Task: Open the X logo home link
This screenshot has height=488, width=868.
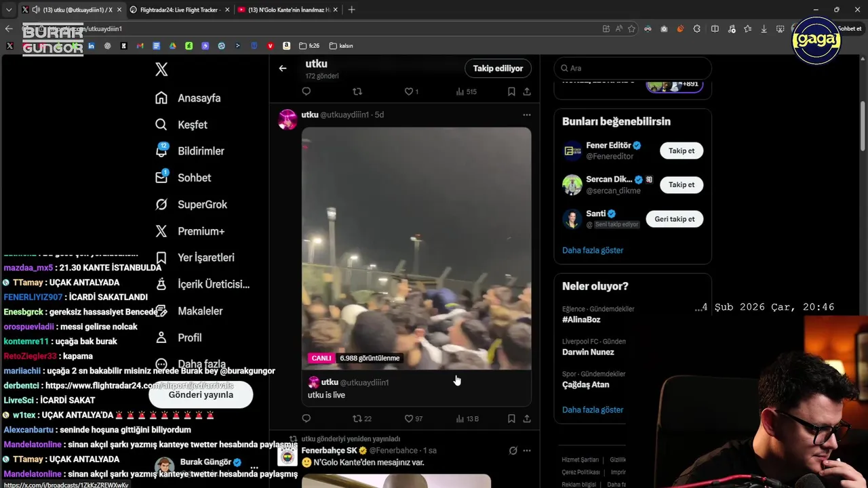Action: coord(161,69)
